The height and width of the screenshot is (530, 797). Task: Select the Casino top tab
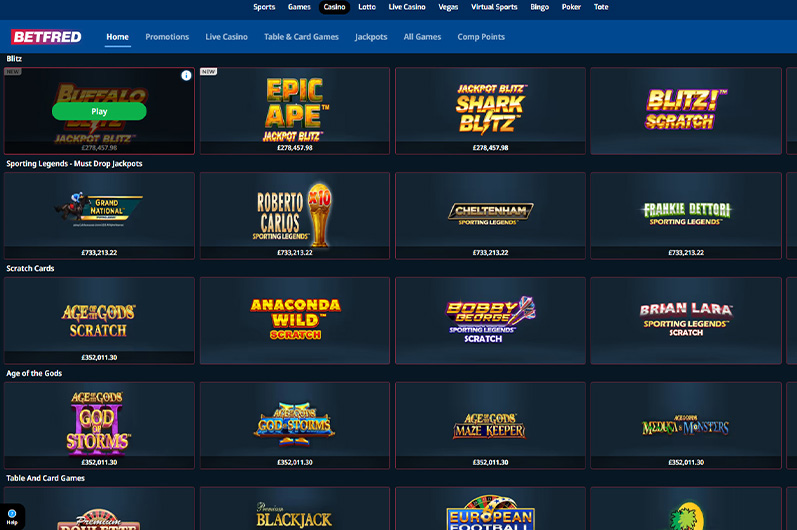click(334, 7)
